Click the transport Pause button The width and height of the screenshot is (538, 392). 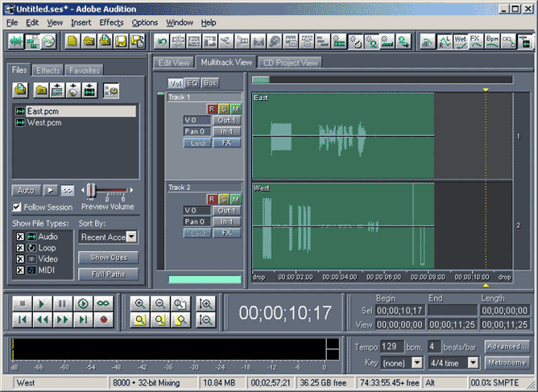point(63,303)
